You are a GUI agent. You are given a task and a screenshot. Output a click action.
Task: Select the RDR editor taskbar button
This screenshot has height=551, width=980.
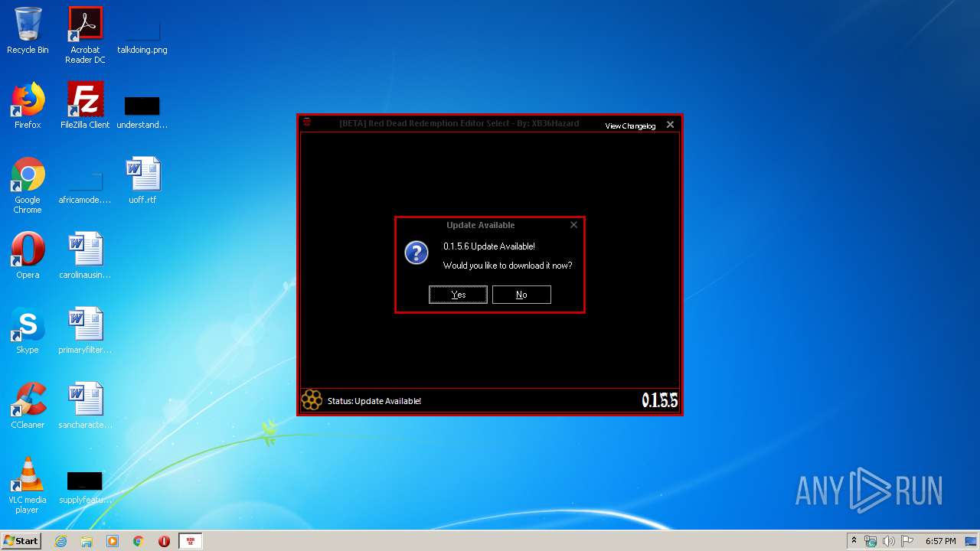point(191,541)
